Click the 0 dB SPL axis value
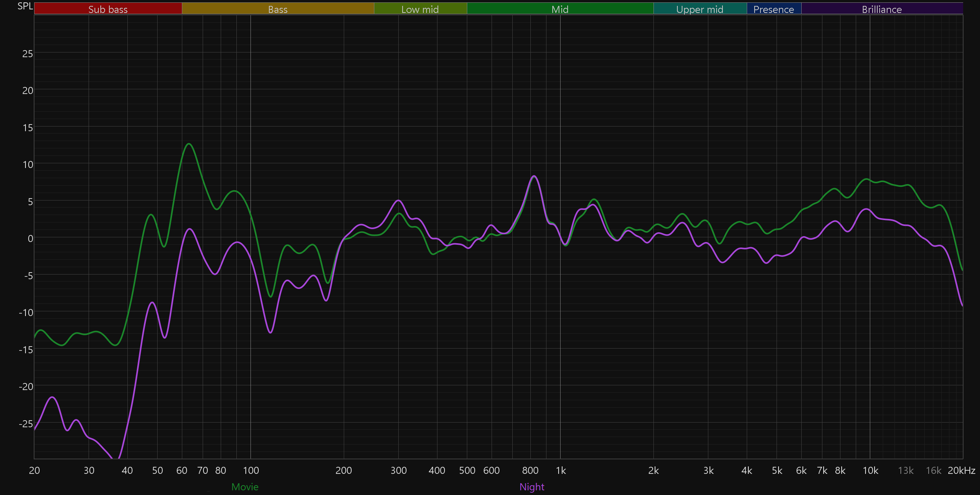 [x=30, y=238]
